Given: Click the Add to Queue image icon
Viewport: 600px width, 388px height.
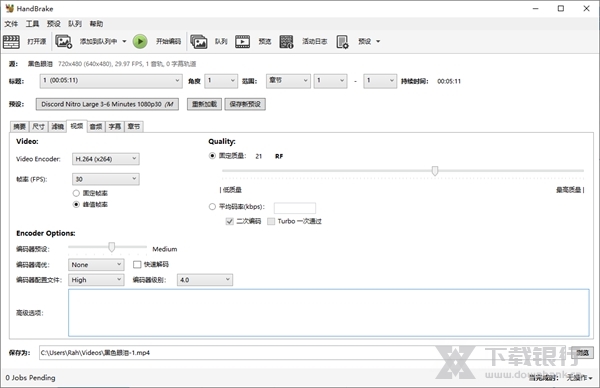Looking at the screenshot, I should pos(64,41).
